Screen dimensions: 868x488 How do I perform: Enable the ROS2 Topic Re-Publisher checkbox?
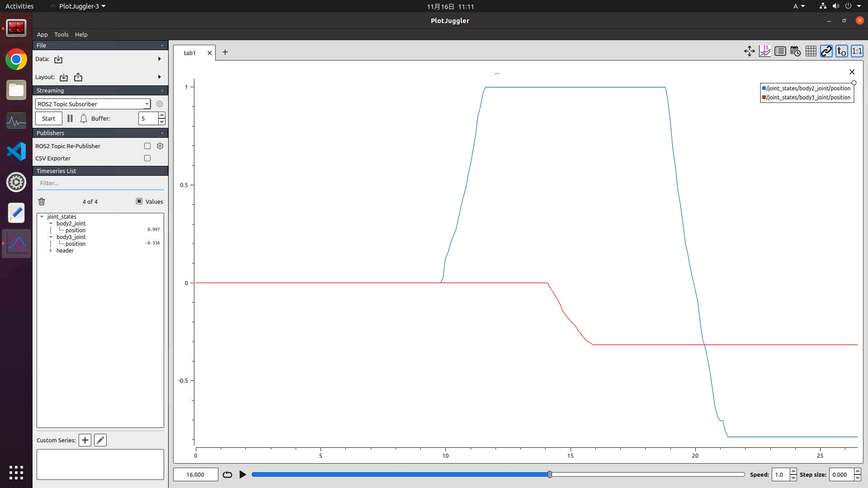click(147, 146)
